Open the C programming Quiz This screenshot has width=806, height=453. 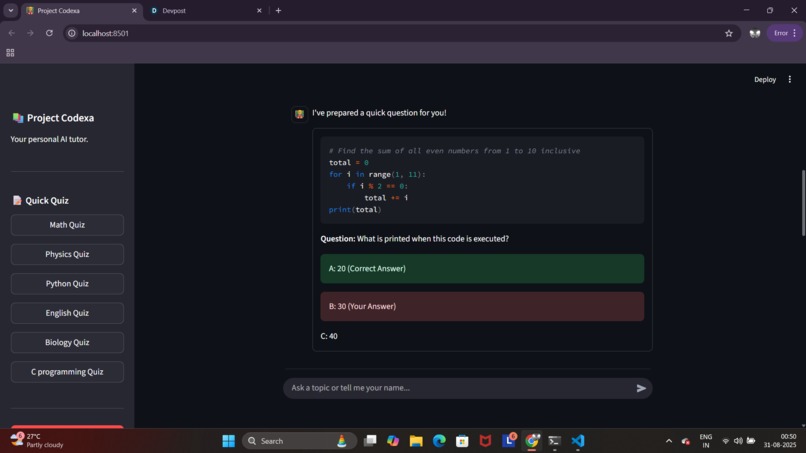tap(67, 371)
